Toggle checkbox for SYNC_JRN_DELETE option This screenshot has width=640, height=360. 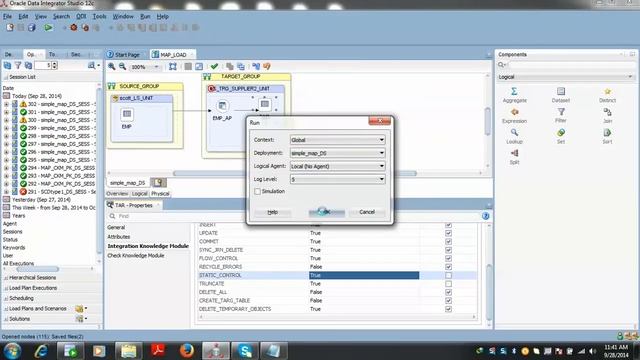[x=448, y=250]
